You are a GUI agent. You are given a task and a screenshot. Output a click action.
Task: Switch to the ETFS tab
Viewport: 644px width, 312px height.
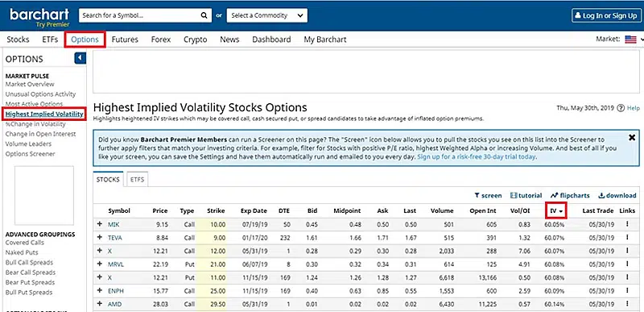coord(137,180)
